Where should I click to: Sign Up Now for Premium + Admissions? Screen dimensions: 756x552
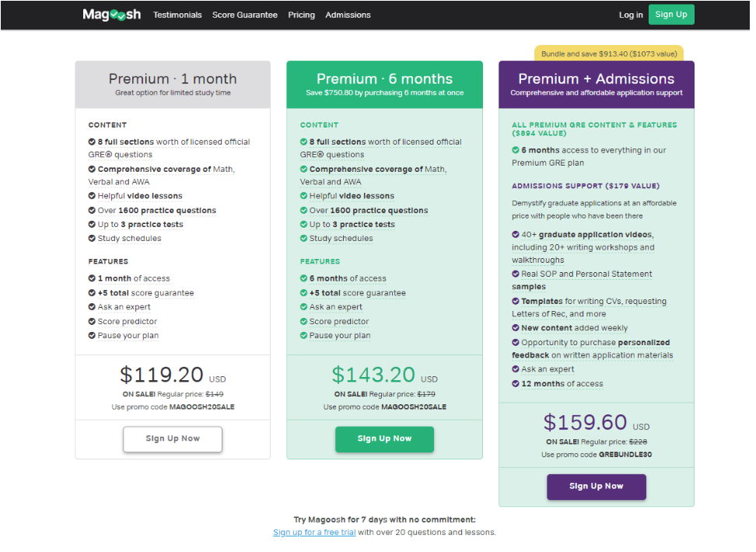tap(597, 487)
